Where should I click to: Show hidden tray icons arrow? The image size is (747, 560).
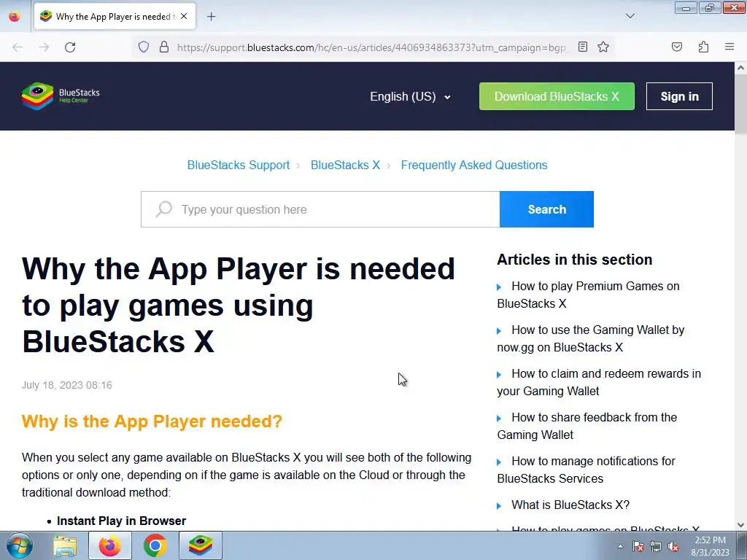[620, 546]
